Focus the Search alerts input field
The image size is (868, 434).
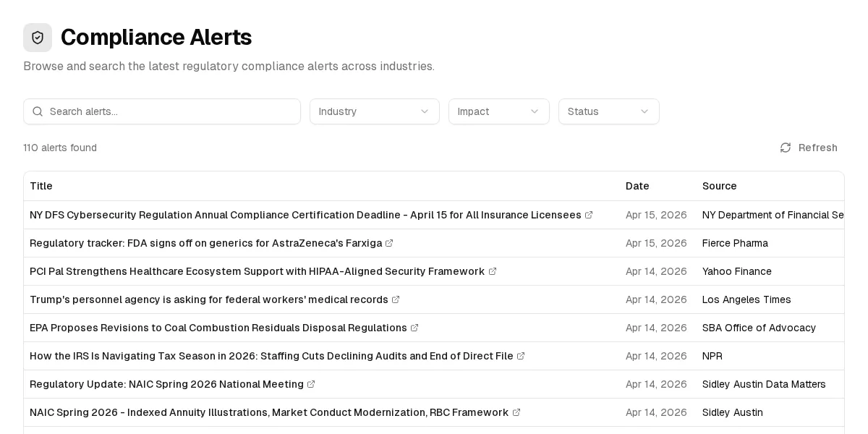point(162,111)
